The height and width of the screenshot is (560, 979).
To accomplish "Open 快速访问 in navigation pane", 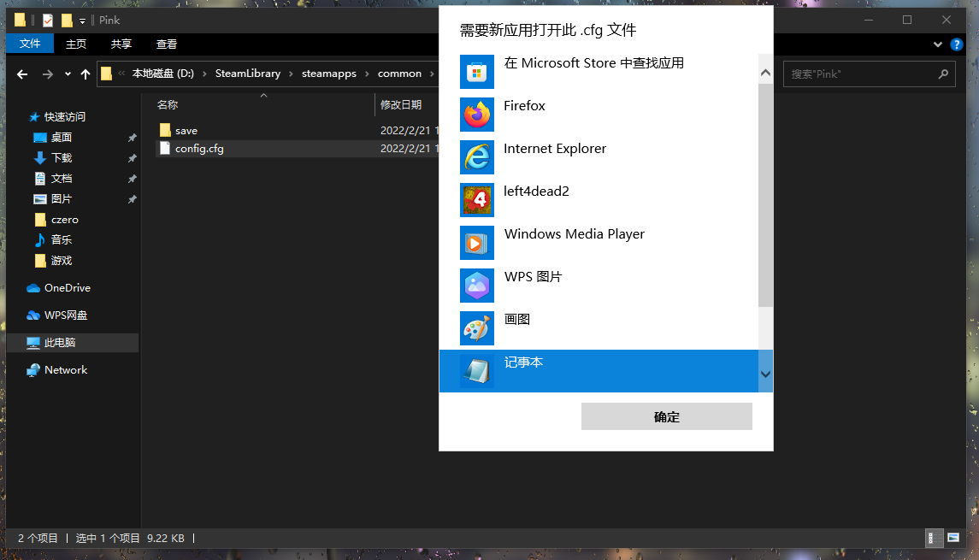I will [64, 117].
